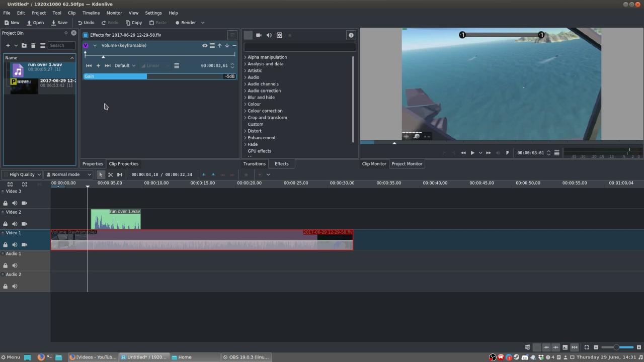Toggle Volume effect enabled eye icon

205,45
